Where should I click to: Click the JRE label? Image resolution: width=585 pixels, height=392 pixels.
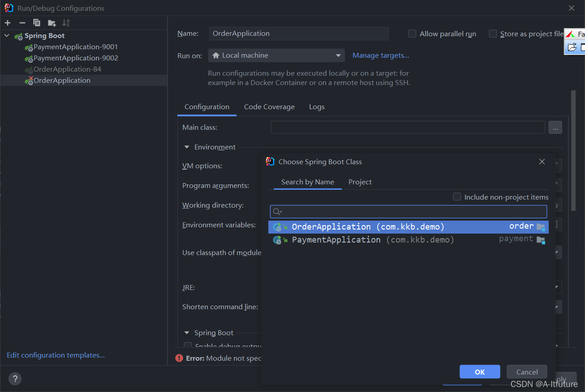(189, 287)
